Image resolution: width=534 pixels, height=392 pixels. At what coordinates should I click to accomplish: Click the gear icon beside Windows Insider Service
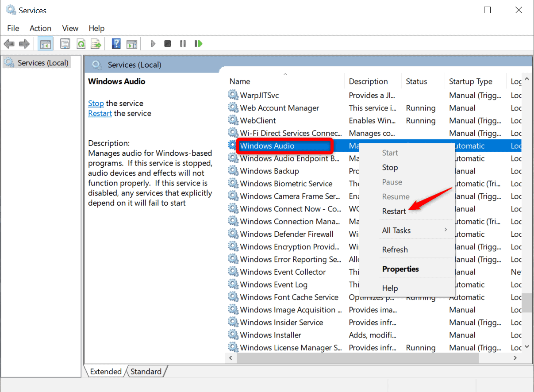click(233, 323)
